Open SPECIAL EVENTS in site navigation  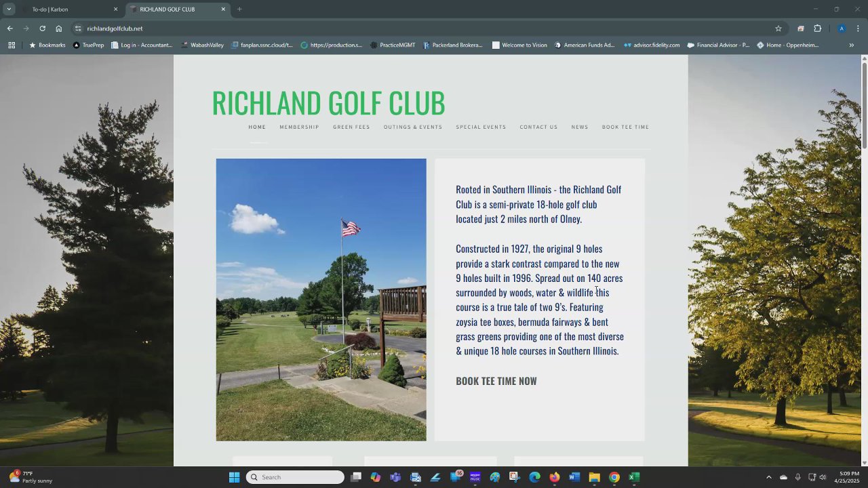(481, 127)
